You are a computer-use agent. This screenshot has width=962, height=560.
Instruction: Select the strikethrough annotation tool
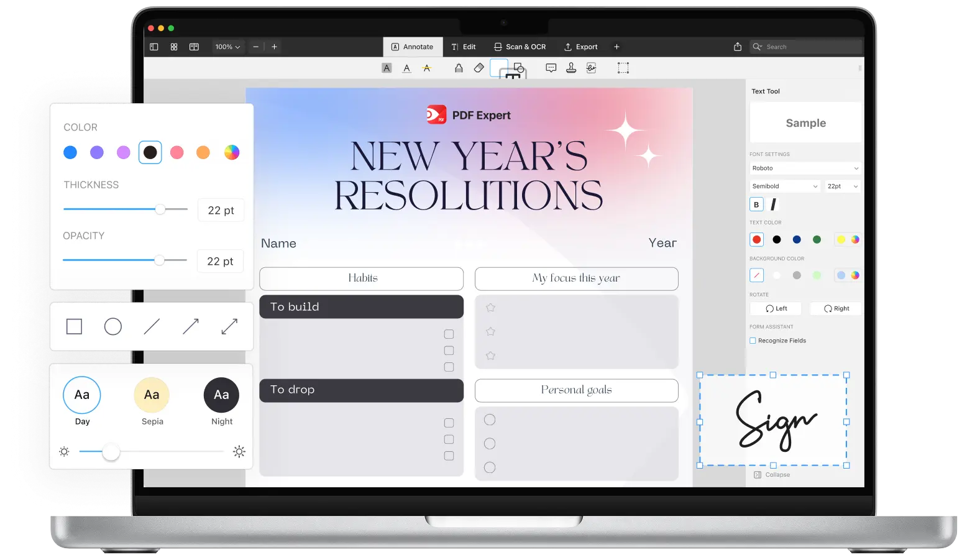click(x=427, y=68)
